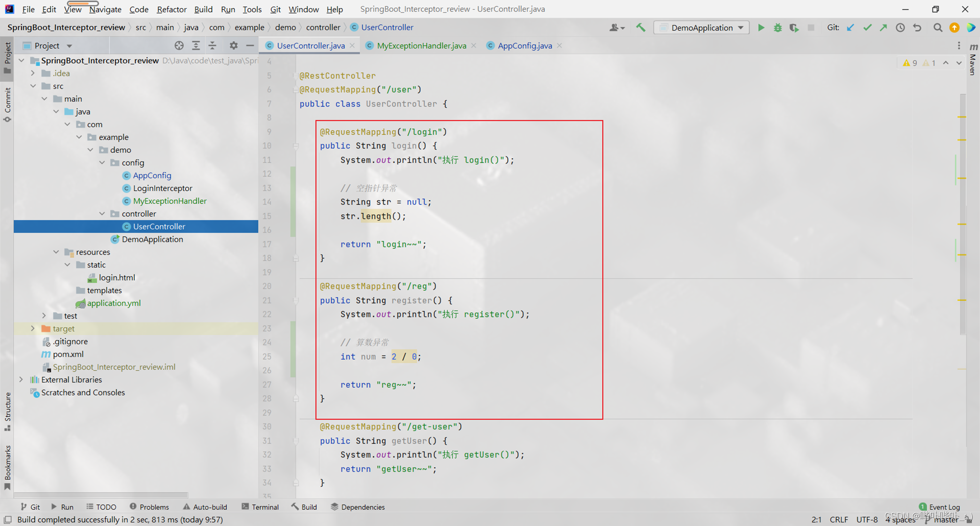Open the Build menu
The image size is (980, 526).
pos(203,9)
